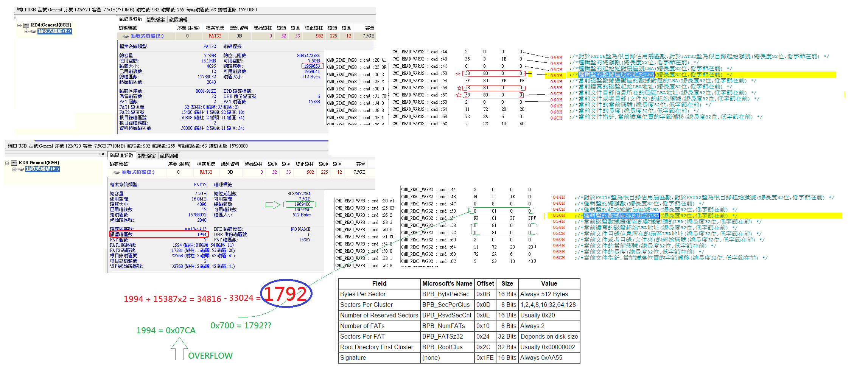This screenshot has width=868, height=370.
Task: Click removable drive icon in lower window tree
Action: tap(21, 169)
